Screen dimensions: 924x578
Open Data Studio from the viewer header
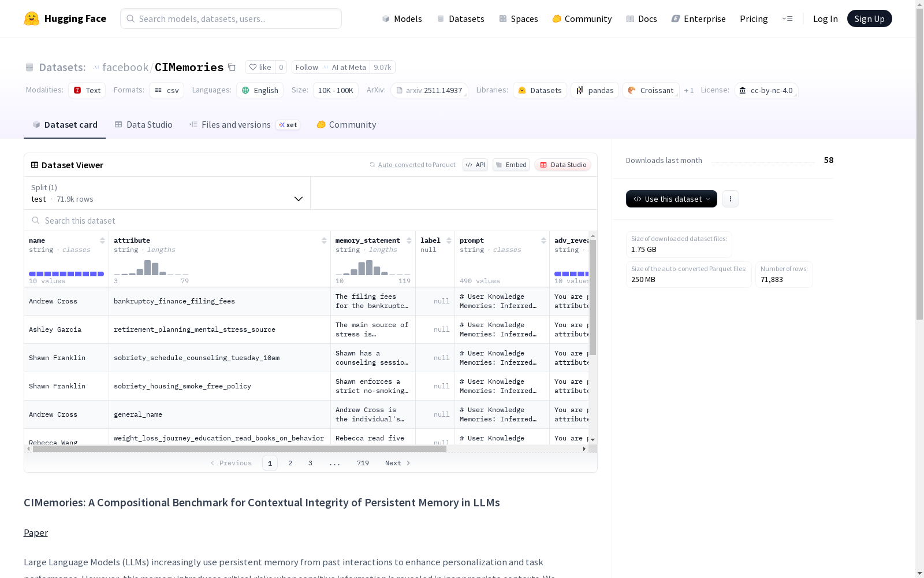(562, 165)
